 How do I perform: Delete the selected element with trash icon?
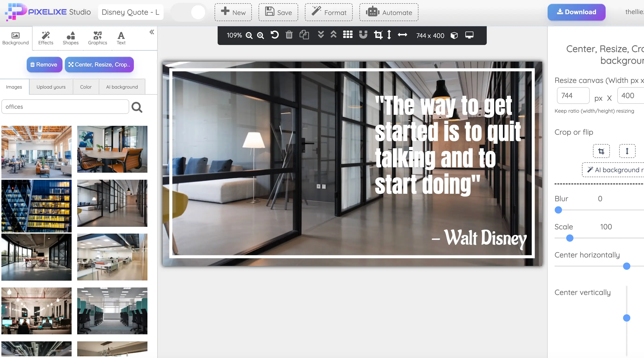point(289,35)
